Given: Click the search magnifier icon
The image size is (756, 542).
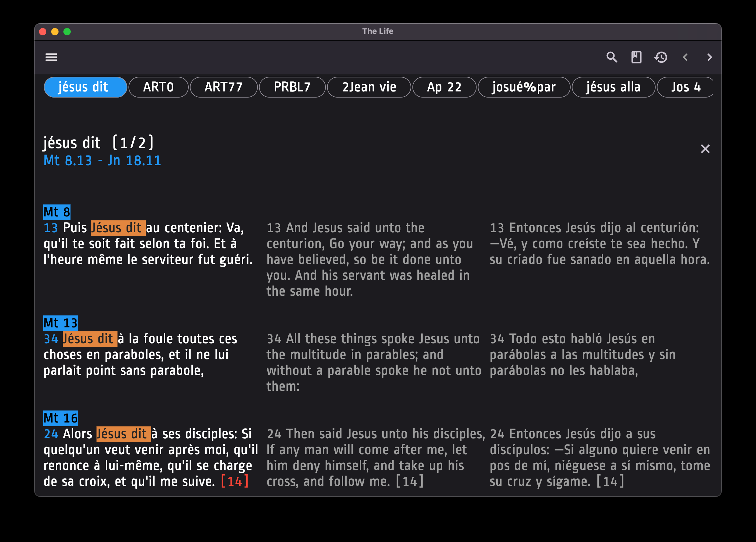Looking at the screenshot, I should point(612,57).
